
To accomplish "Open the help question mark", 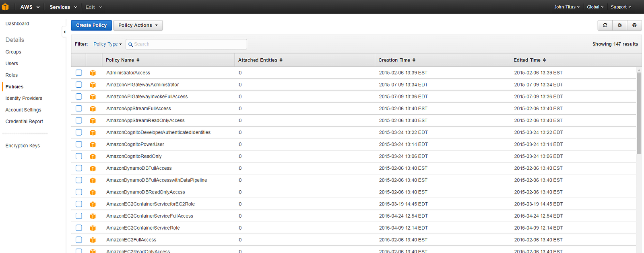I will [634, 25].
